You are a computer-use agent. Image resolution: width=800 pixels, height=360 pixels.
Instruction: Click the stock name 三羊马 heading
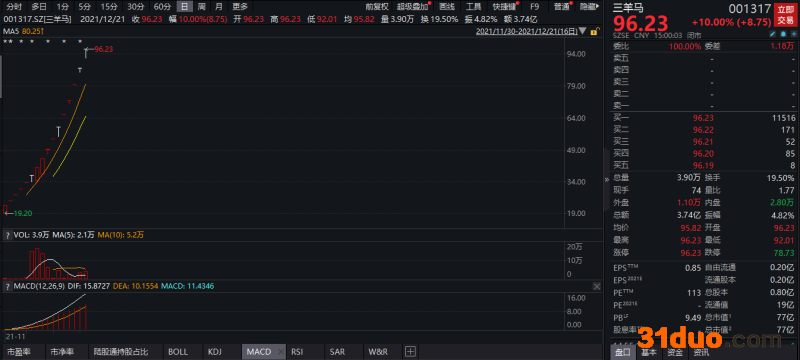click(628, 8)
